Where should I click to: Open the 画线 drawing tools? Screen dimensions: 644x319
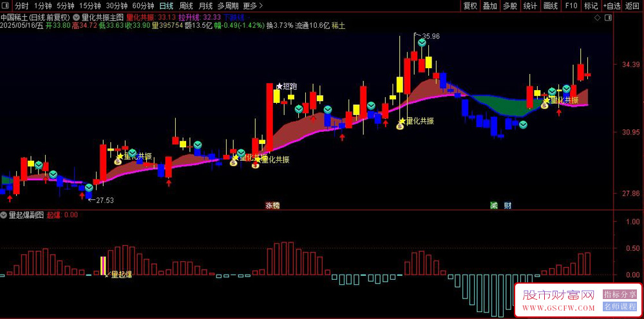551,6
